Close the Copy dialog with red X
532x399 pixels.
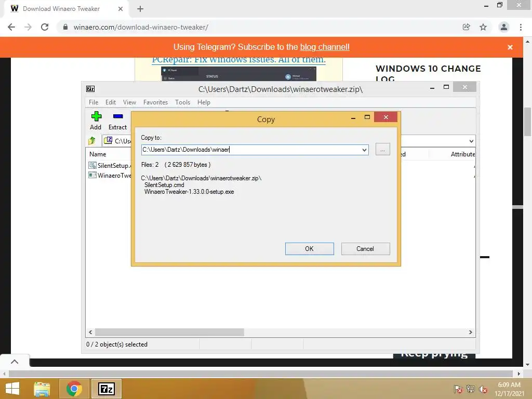(386, 117)
